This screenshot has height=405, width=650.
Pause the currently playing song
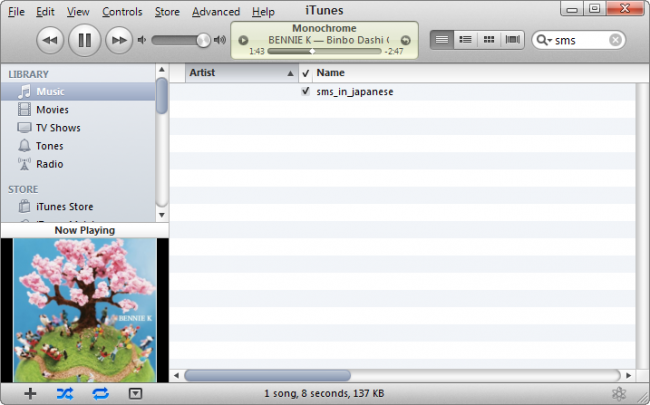tap(85, 40)
